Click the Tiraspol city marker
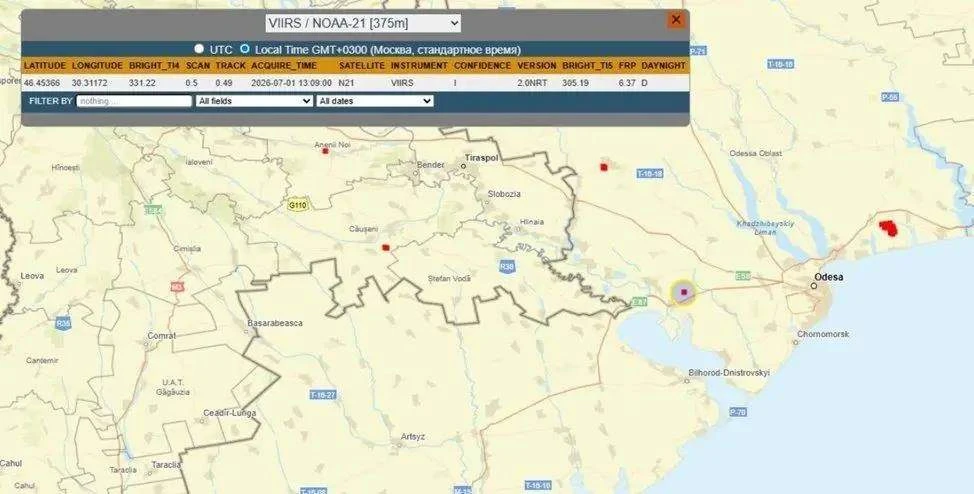The image size is (974, 494). 463,167
